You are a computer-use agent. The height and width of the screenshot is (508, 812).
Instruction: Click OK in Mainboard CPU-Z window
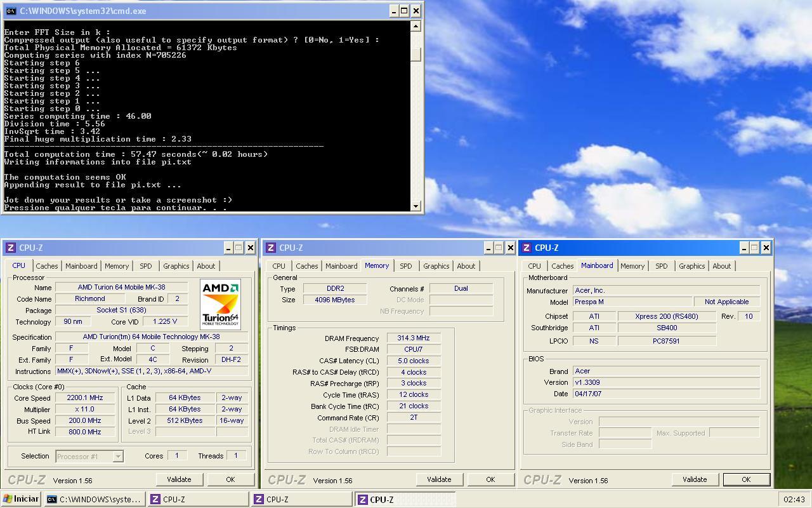coord(746,479)
